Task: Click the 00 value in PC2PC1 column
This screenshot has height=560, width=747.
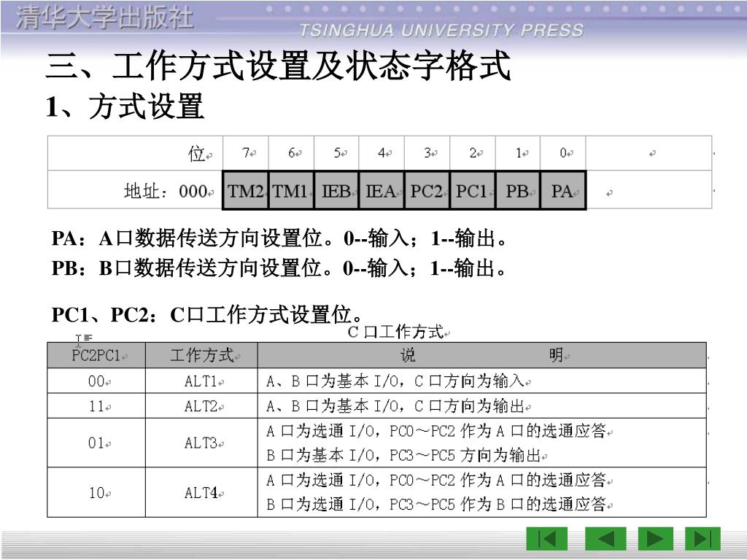Action: pos(96,381)
